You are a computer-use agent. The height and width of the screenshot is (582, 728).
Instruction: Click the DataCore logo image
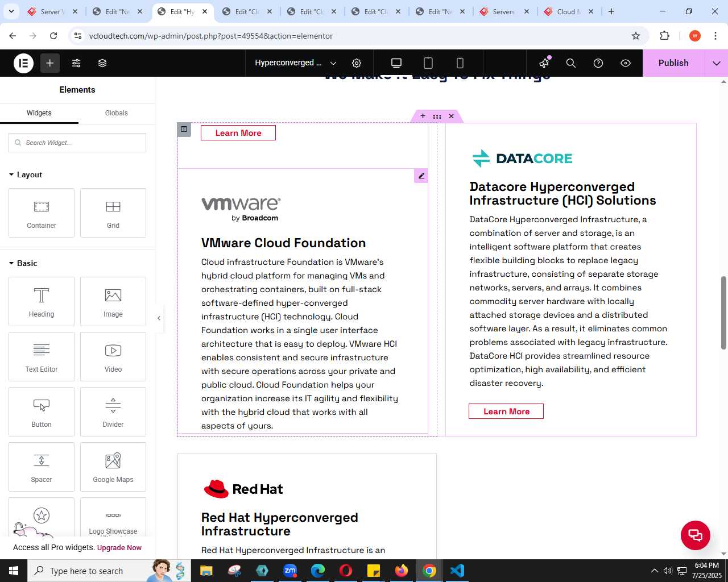(x=523, y=158)
